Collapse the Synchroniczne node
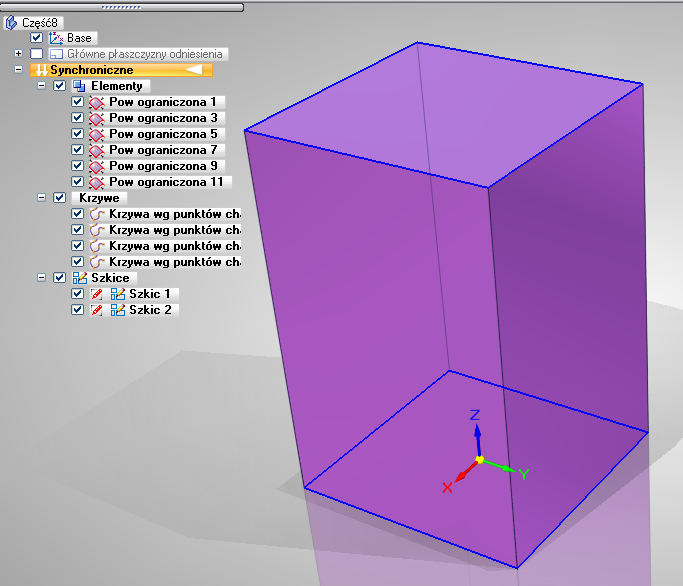 (x=18, y=70)
